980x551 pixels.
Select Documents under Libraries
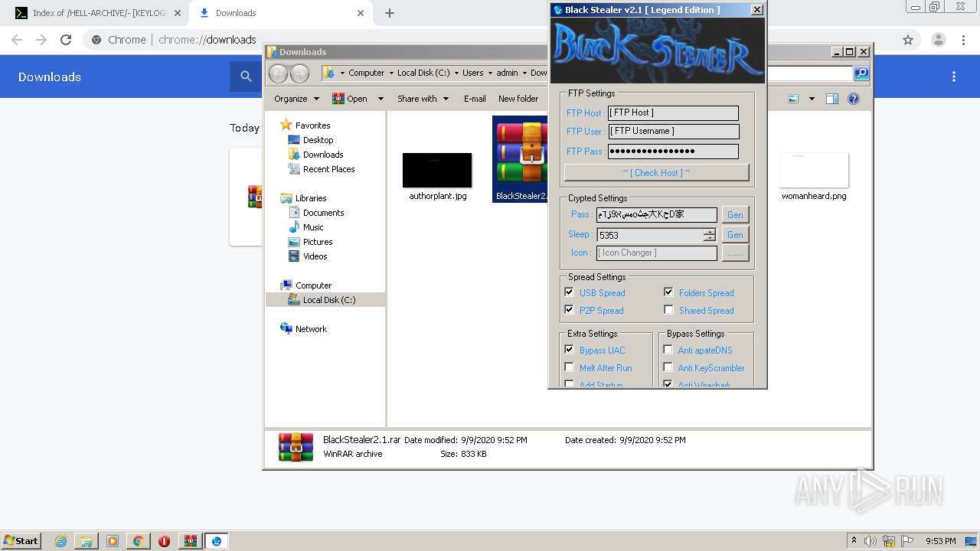click(x=323, y=213)
